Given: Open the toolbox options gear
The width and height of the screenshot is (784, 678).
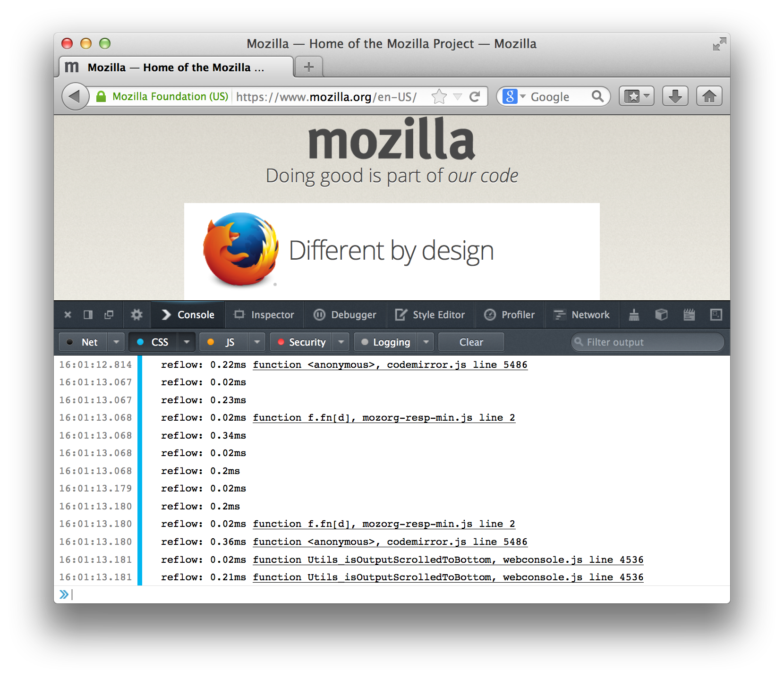Looking at the screenshot, I should [136, 315].
